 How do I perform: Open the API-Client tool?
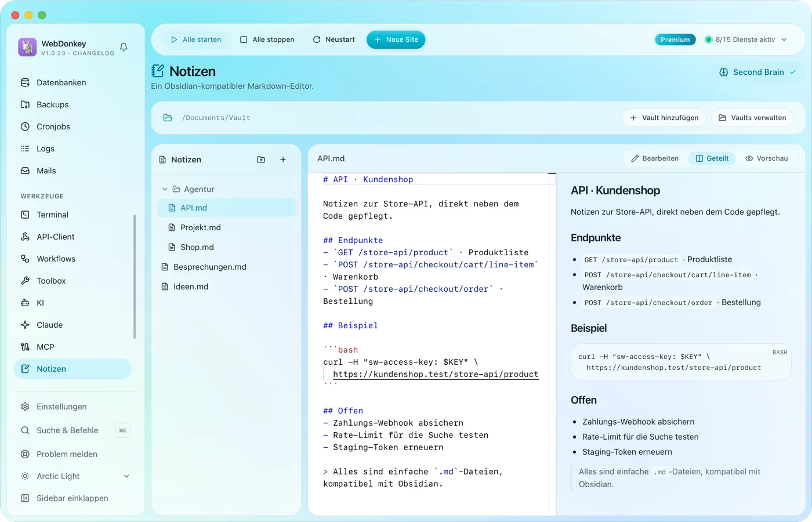click(72, 237)
